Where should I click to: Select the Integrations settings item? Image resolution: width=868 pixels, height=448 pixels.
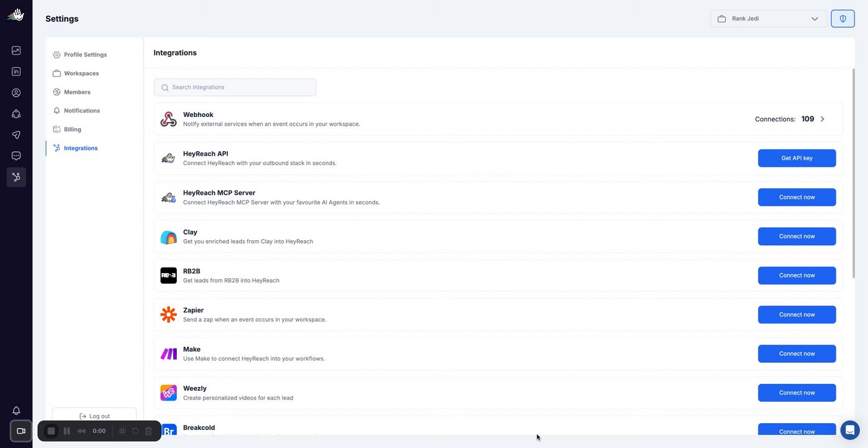click(80, 148)
